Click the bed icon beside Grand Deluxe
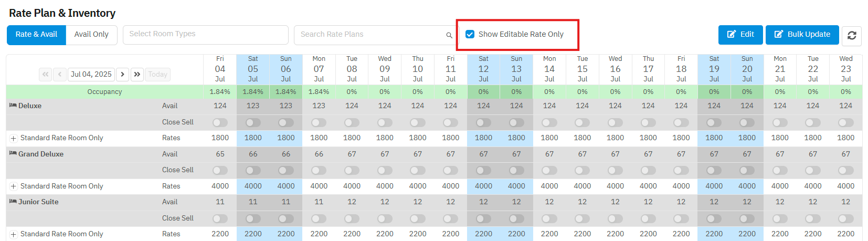 click(13, 154)
